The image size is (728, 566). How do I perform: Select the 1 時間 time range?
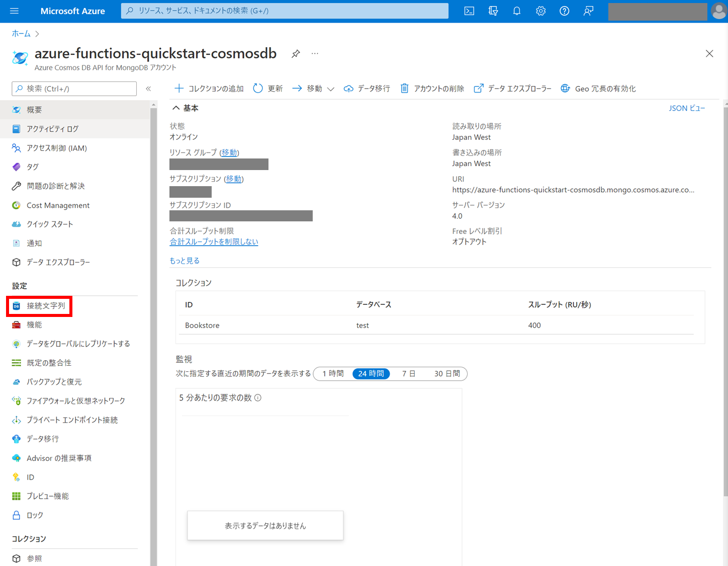[333, 374]
